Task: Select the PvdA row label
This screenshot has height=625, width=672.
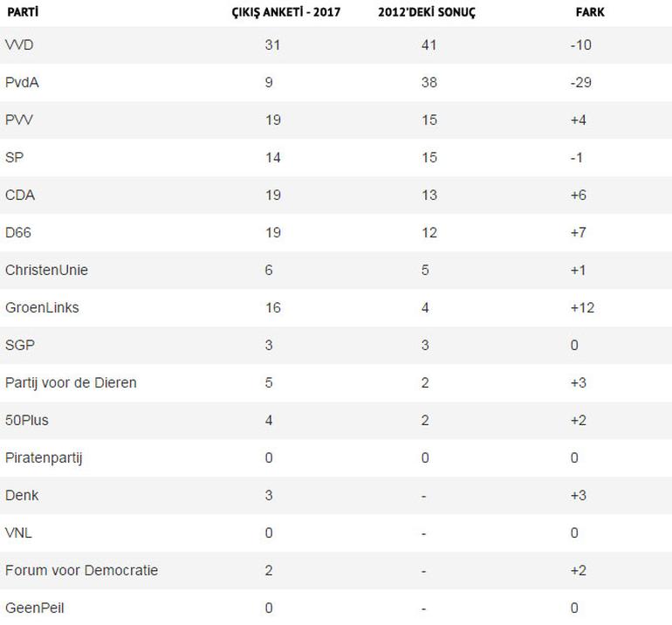Action: coord(22,82)
